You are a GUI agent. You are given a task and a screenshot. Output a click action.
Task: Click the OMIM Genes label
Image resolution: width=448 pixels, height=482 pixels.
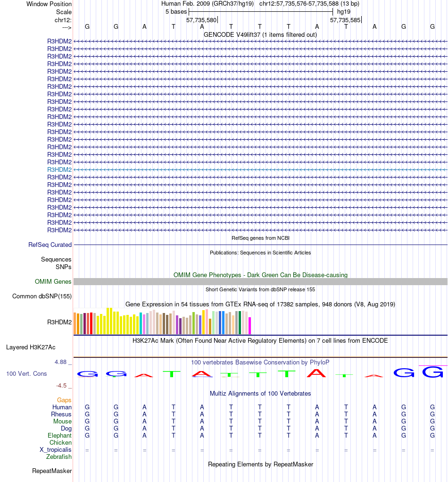(53, 281)
